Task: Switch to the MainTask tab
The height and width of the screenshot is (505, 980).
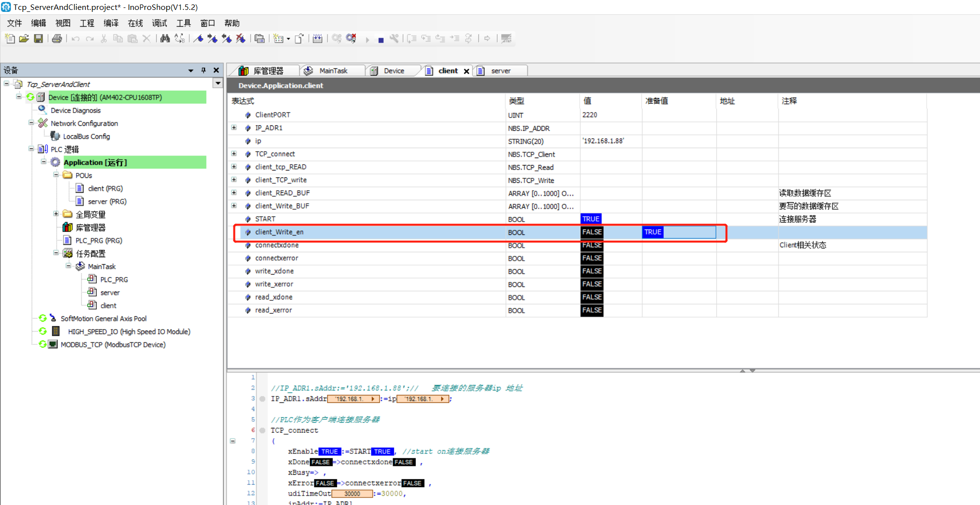Action: [333, 71]
